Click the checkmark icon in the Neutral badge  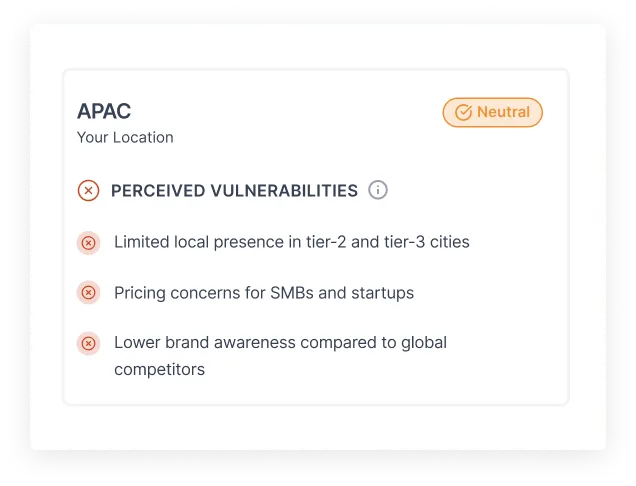[x=463, y=113]
